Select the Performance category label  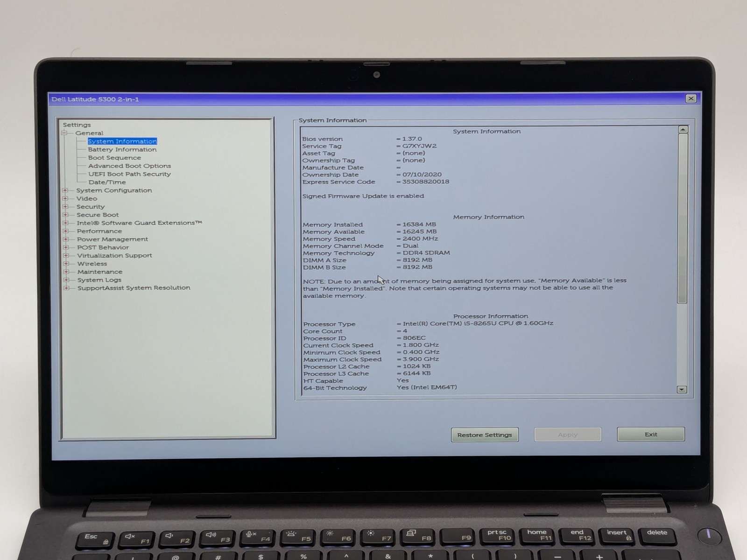pyautogui.click(x=99, y=231)
